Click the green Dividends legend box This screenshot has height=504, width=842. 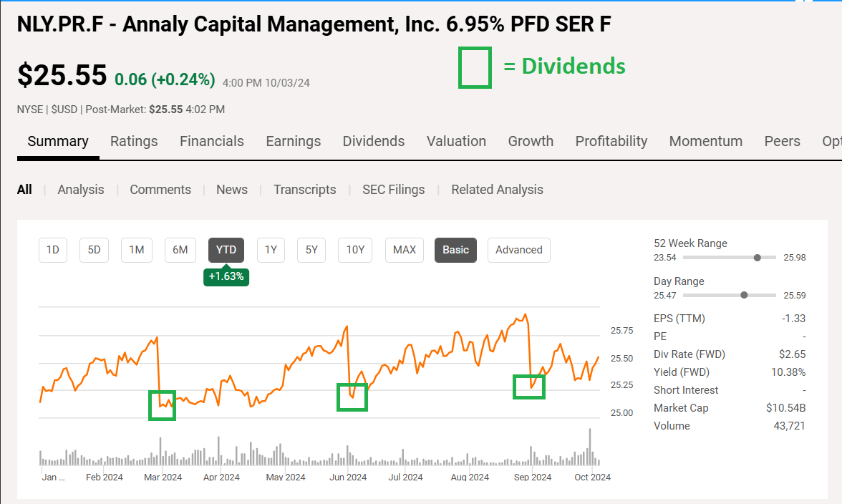tap(475, 67)
